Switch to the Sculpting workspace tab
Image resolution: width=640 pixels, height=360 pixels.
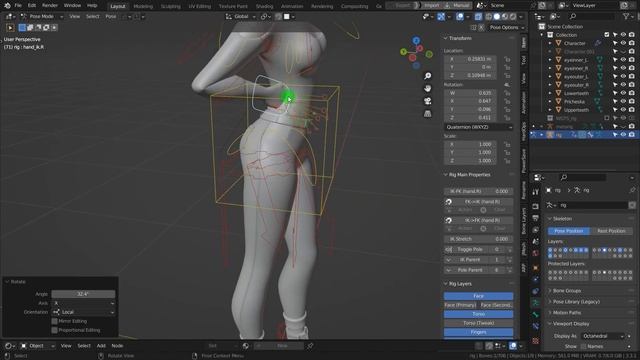[x=171, y=7]
